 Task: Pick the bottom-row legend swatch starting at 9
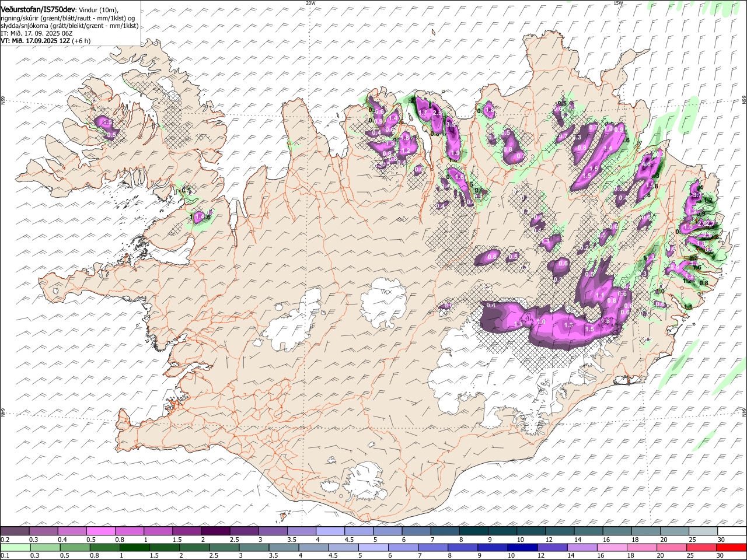[x=493, y=548]
